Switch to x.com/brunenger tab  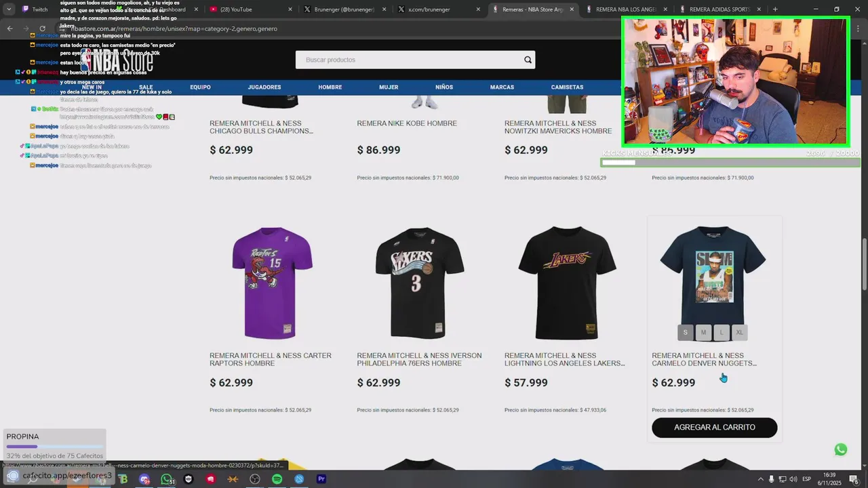click(438, 9)
